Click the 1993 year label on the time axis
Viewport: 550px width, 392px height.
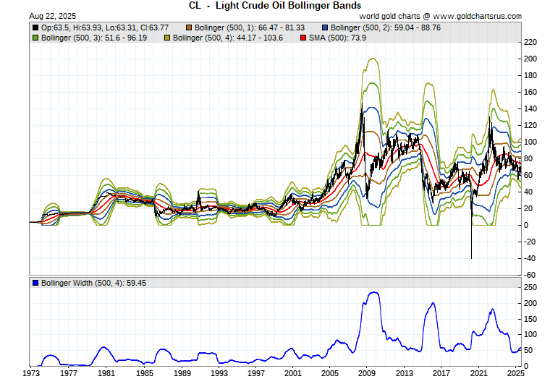point(219,373)
